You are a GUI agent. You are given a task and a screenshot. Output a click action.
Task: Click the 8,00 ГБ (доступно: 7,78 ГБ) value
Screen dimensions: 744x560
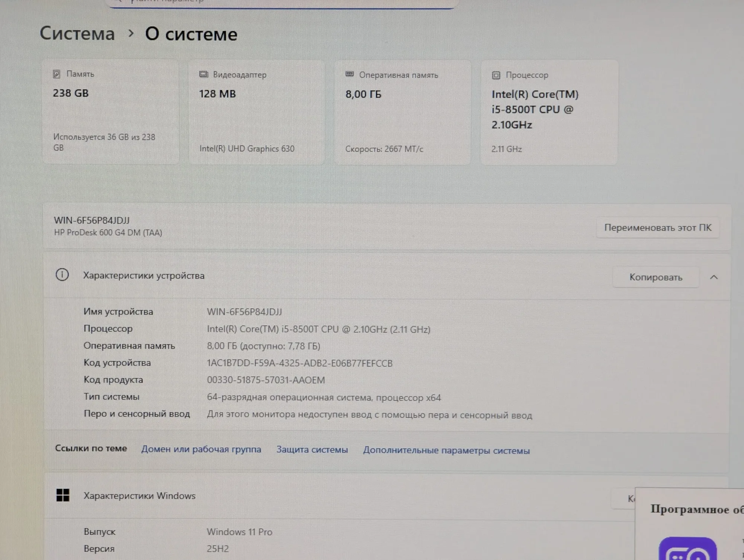pos(263,346)
